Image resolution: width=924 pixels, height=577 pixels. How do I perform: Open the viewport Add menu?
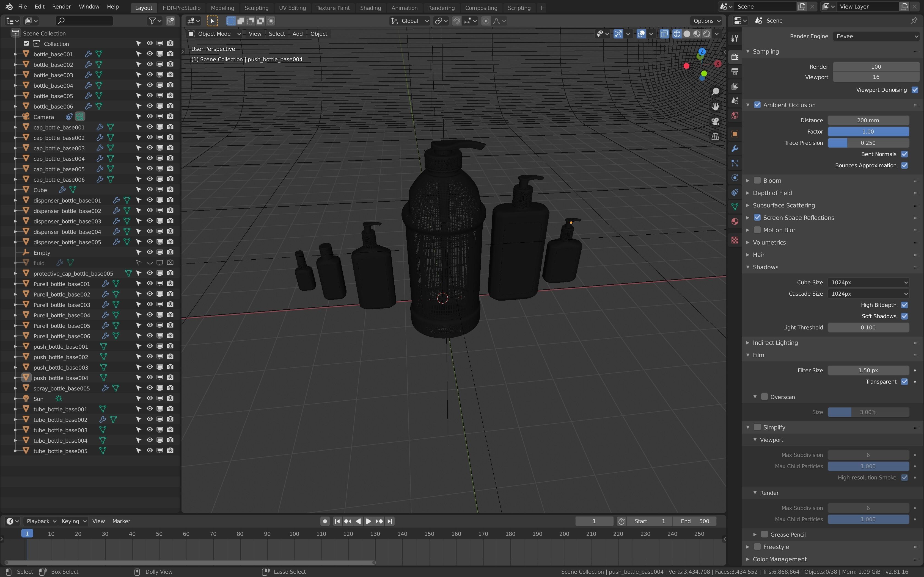point(297,34)
